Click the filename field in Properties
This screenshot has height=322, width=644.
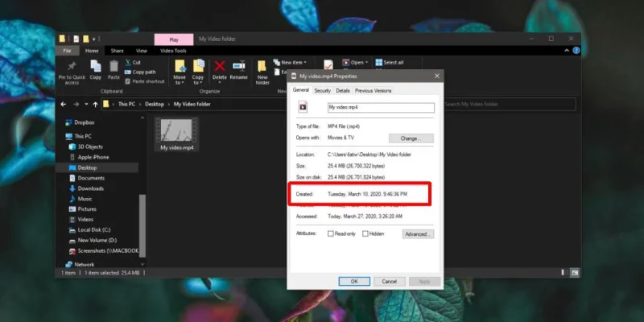pos(381,108)
